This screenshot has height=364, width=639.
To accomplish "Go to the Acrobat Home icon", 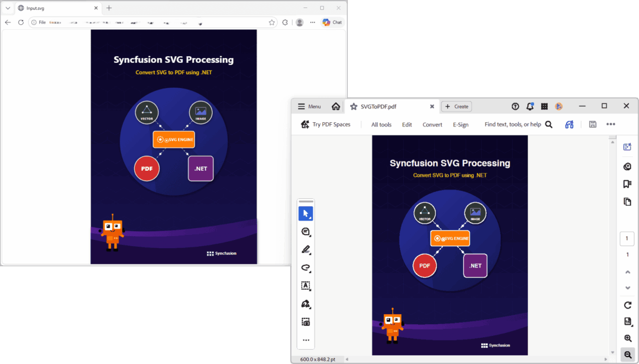I will 336,106.
